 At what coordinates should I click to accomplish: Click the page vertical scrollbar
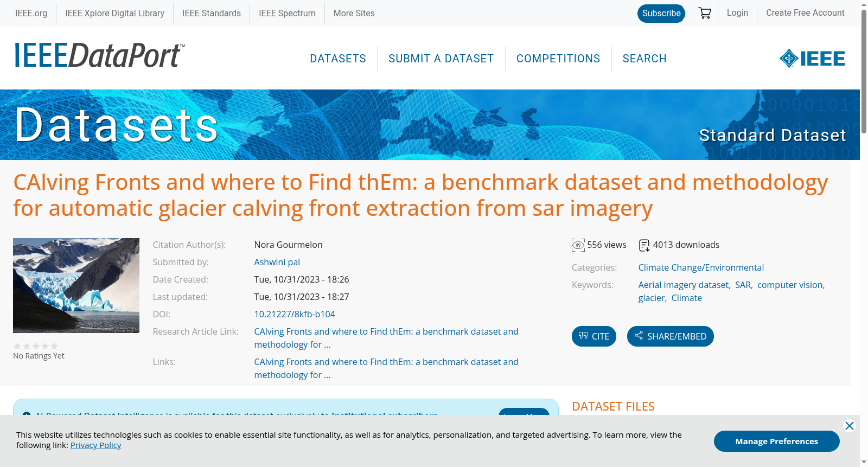(x=864, y=71)
